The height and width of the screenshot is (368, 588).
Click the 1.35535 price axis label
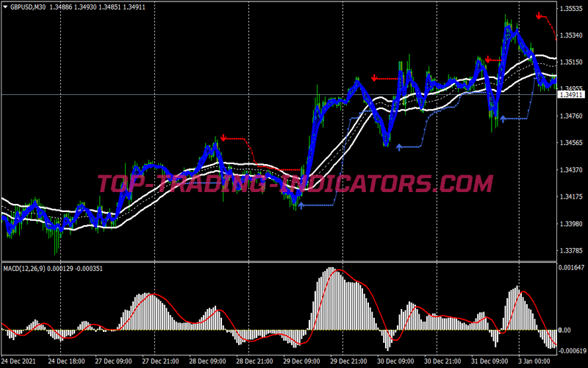point(570,8)
